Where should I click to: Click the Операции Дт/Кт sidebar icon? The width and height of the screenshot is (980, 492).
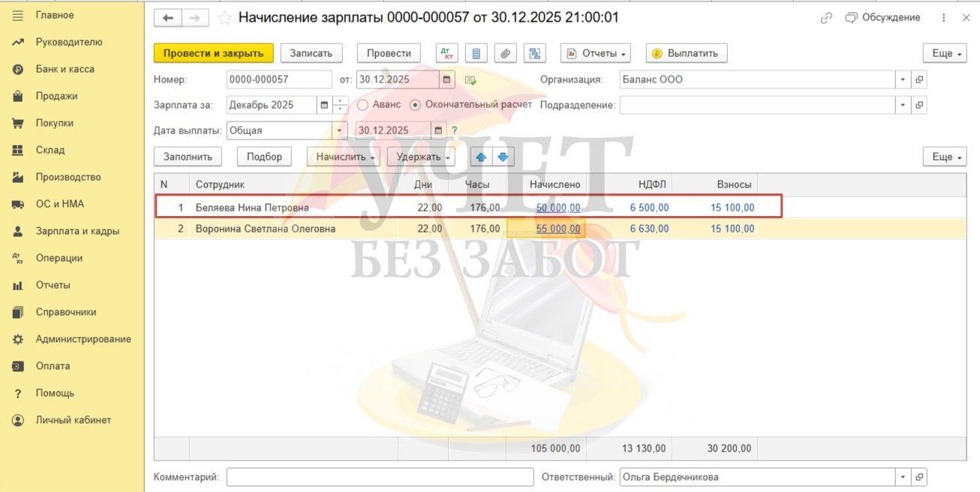click(18, 258)
